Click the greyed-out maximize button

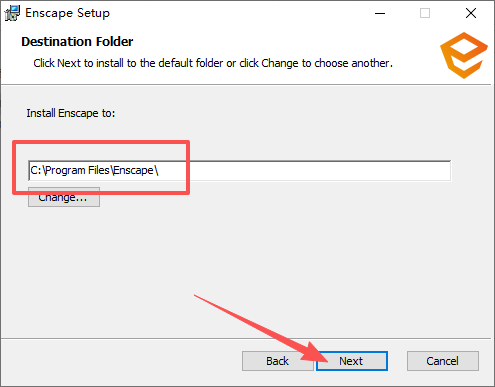[425, 13]
